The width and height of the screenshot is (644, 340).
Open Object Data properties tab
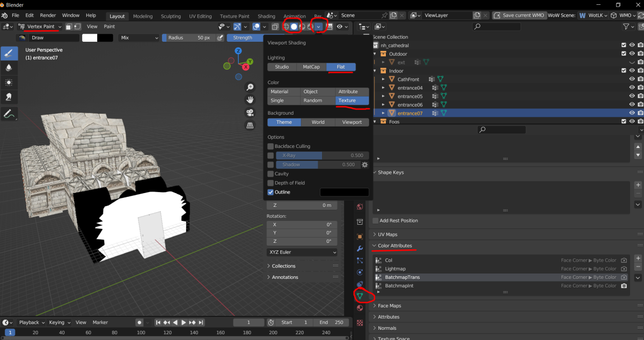[360, 295]
